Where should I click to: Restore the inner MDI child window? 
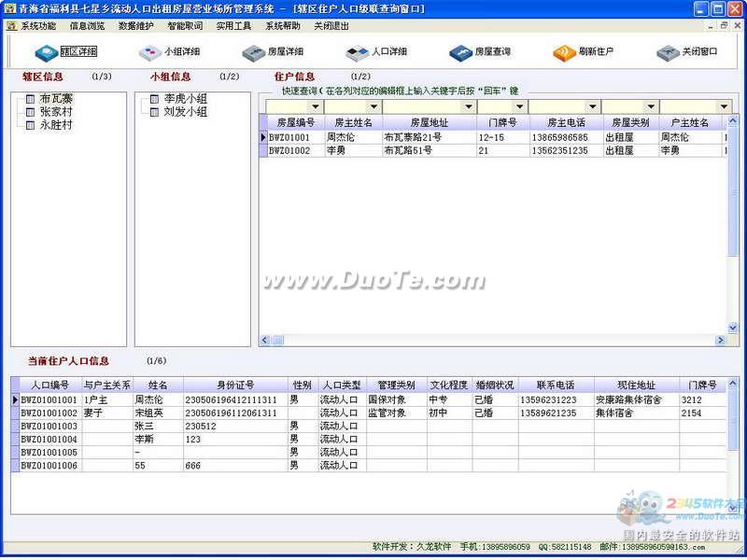pos(724,26)
